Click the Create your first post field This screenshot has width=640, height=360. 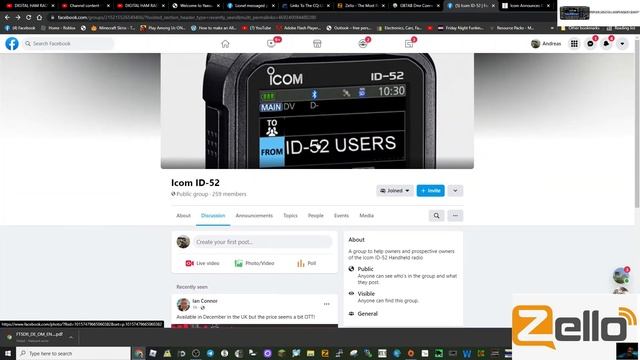(262, 242)
